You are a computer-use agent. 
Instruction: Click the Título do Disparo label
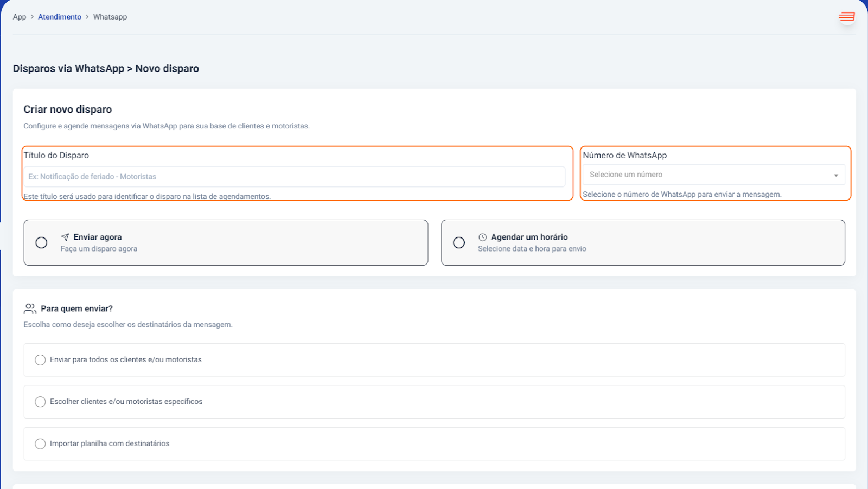pos(56,155)
